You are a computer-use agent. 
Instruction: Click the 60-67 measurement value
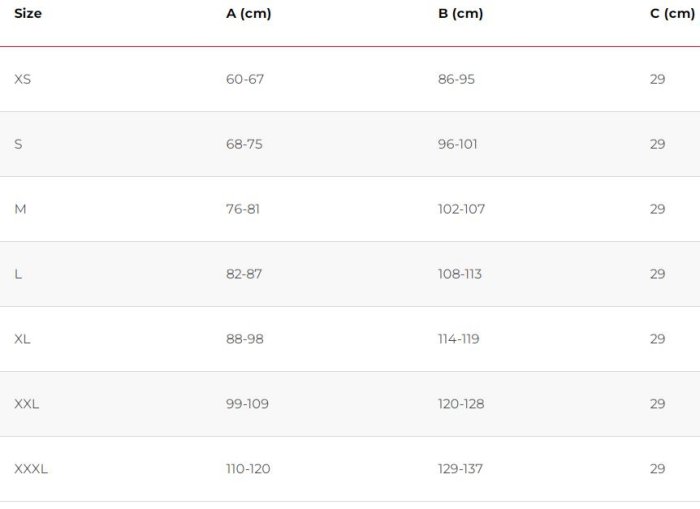(245, 79)
